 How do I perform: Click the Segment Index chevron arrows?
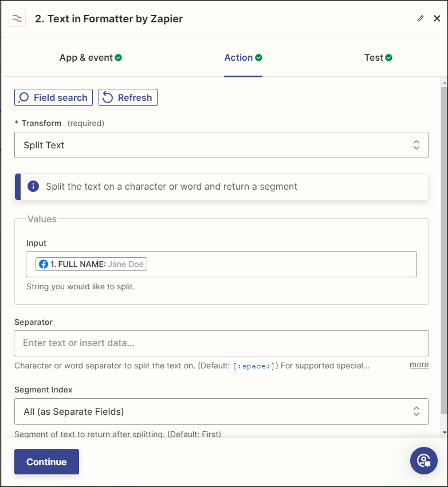click(x=416, y=411)
